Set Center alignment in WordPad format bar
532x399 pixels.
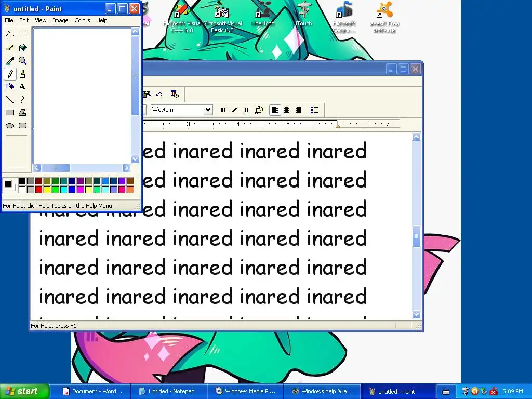click(287, 110)
